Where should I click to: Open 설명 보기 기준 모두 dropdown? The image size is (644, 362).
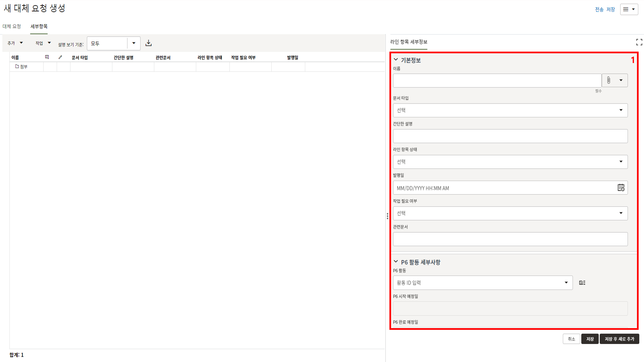[x=133, y=43]
